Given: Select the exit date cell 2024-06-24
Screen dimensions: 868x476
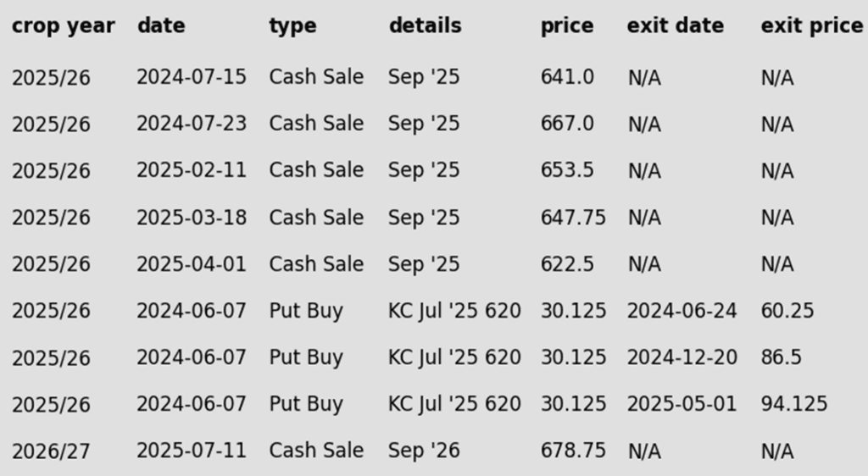Looking at the screenshot, I should coord(682,311).
